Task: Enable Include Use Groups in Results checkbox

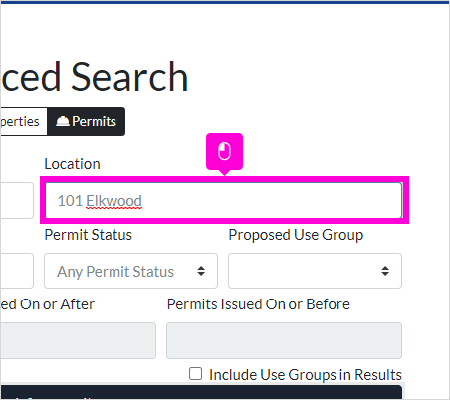Action: pyautogui.click(x=195, y=374)
